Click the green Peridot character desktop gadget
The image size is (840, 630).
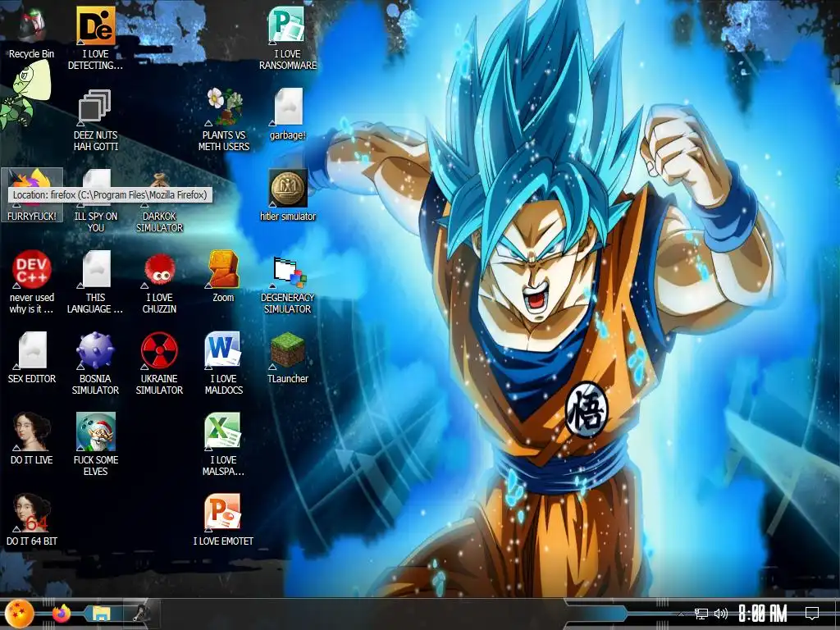pos(24,95)
